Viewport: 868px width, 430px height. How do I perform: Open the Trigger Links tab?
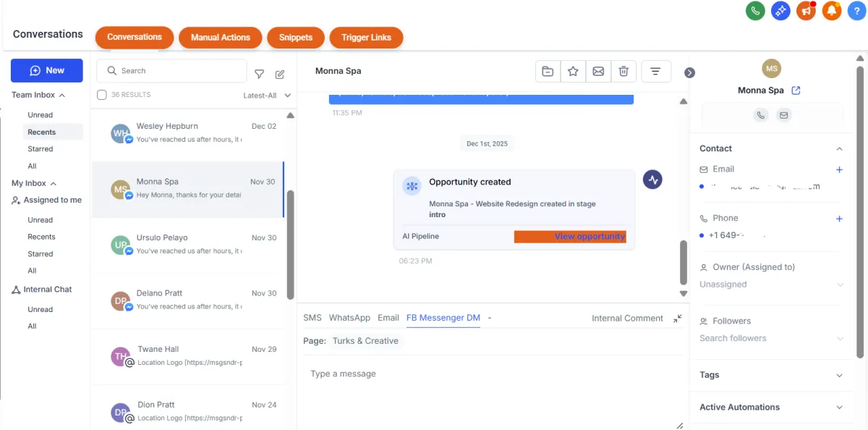[x=366, y=38]
